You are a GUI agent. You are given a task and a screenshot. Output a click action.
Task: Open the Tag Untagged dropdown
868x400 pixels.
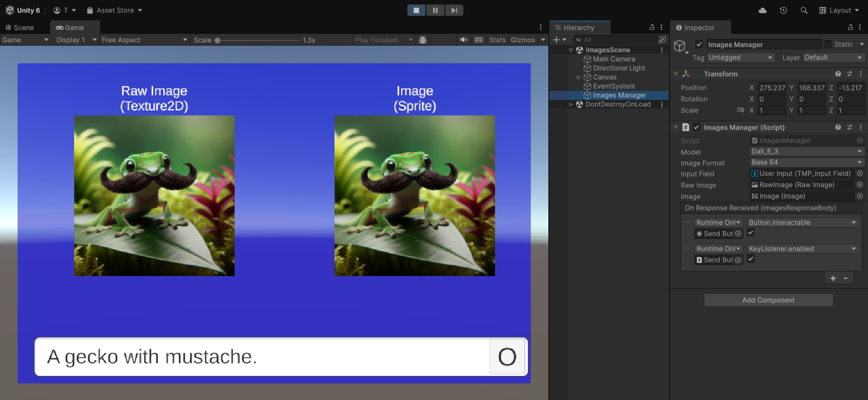(741, 57)
